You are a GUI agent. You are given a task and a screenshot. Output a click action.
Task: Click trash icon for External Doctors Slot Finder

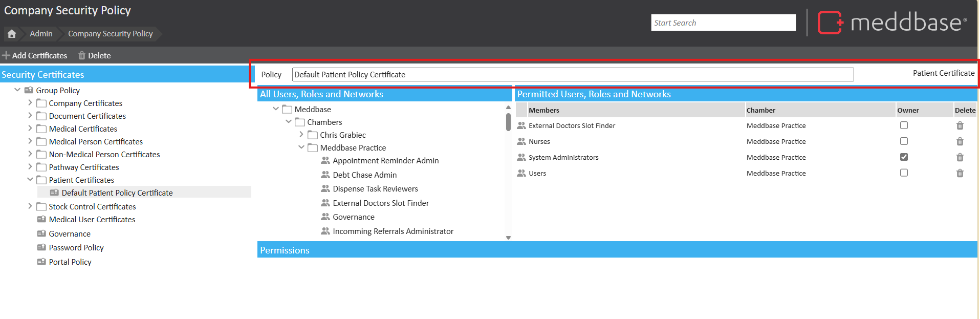click(x=960, y=125)
